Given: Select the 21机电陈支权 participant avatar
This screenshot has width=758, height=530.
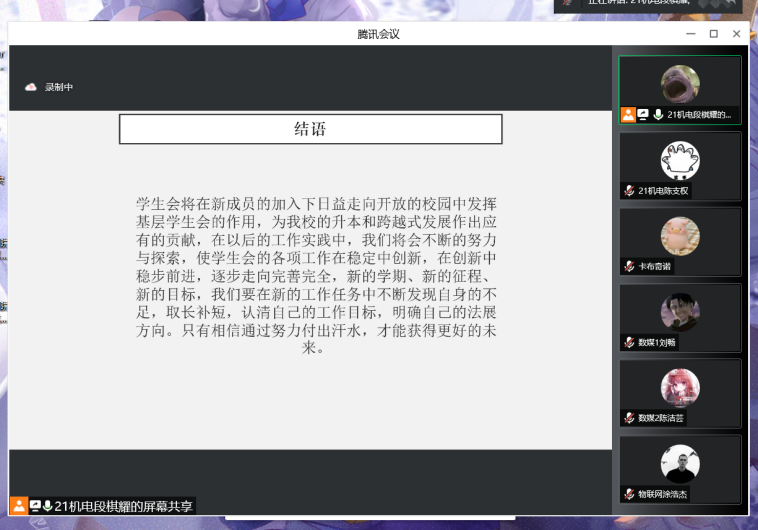Looking at the screenshot, I should pos(680,160).
